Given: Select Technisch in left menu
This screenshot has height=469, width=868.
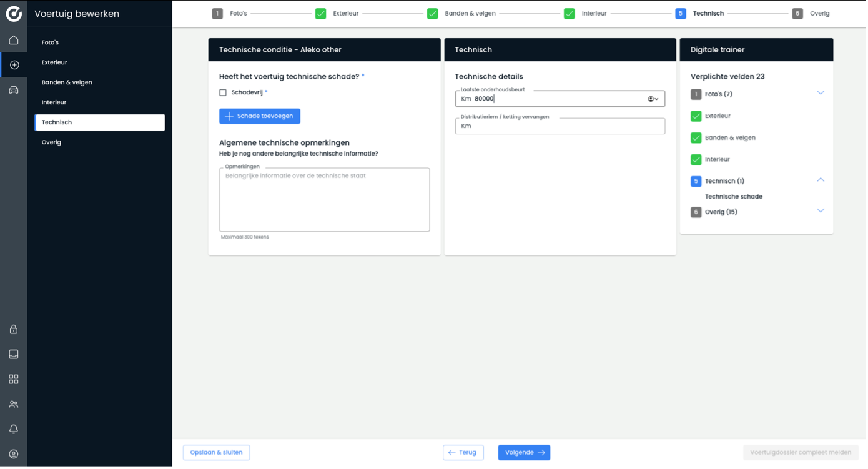Looking at the screenshot, I should (100, 122).
